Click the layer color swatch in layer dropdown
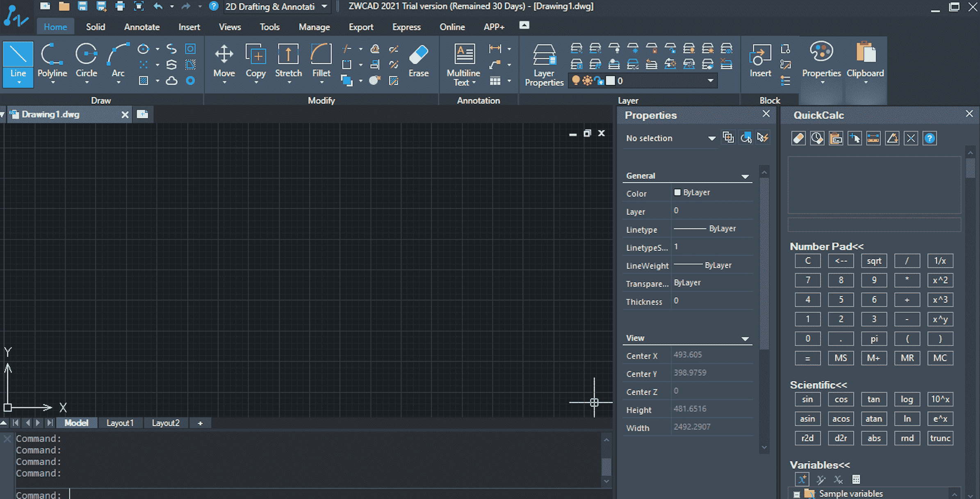The image size is (980, 499). (x=611, y=81)
